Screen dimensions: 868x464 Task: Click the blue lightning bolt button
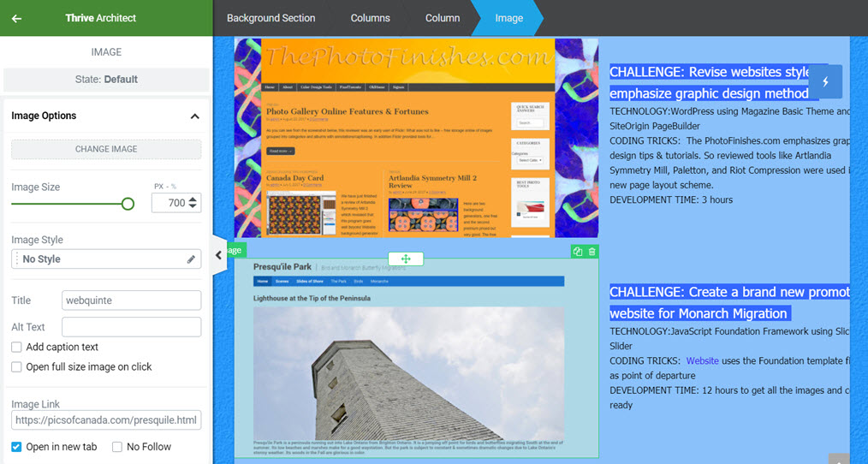click(825, 81)
